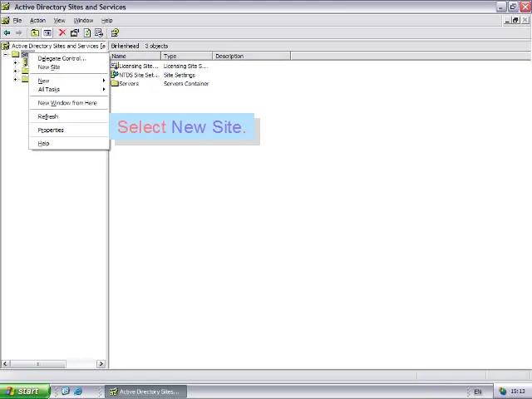Expand the second child node under Sites
Image resolution: width=532 pixels, height=399 pixels.
15,71
